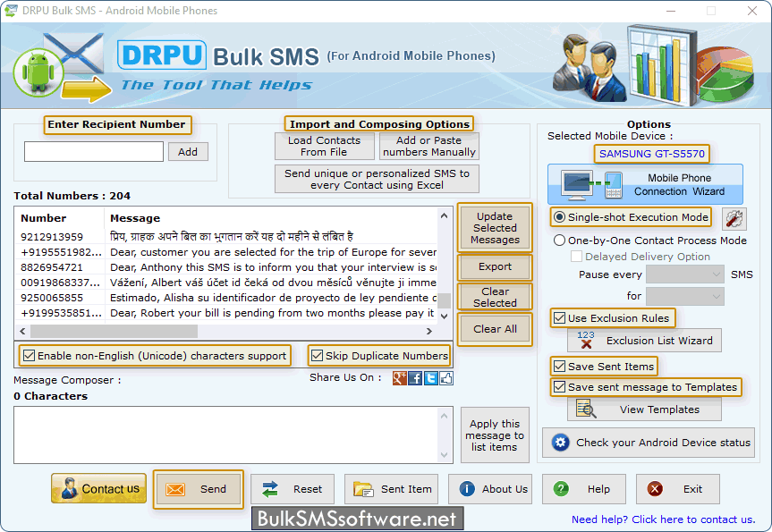Click the Export button
This screenshot has width=772, height=532.
point(495,266)
